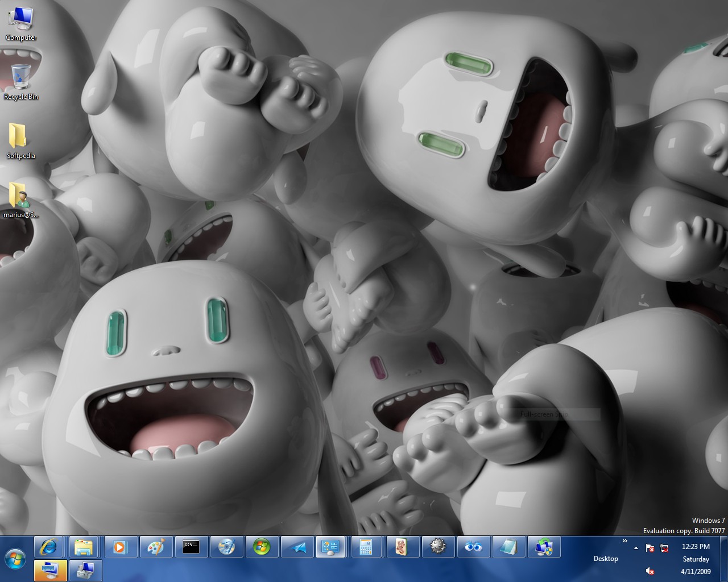Open Mahjong Titans game icon

[402, 547]
